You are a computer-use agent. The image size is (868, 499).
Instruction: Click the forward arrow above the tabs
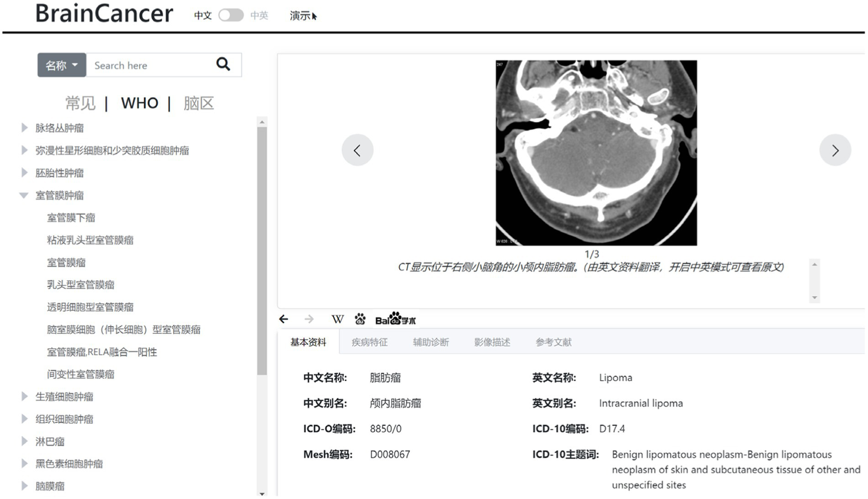point(309,320)
